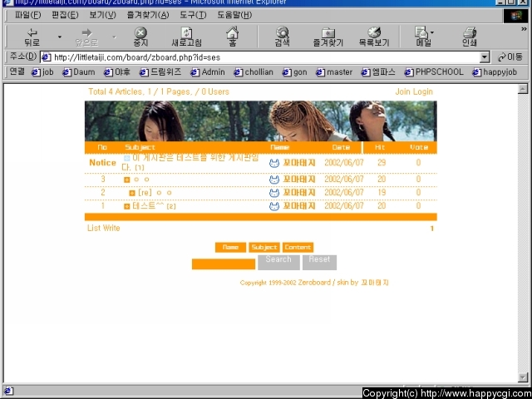Click the status bar page icon
The height and width of the screenshot is (399, 532).
(x=8, y=391)
